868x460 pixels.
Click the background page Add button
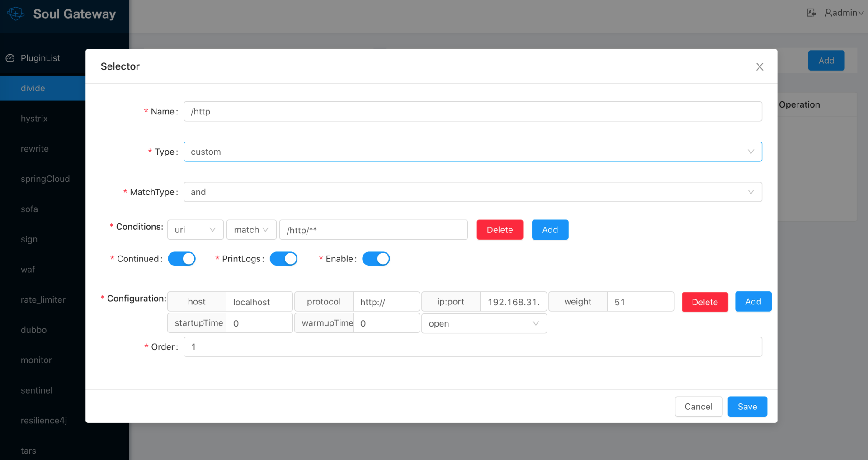coord(826,61)
